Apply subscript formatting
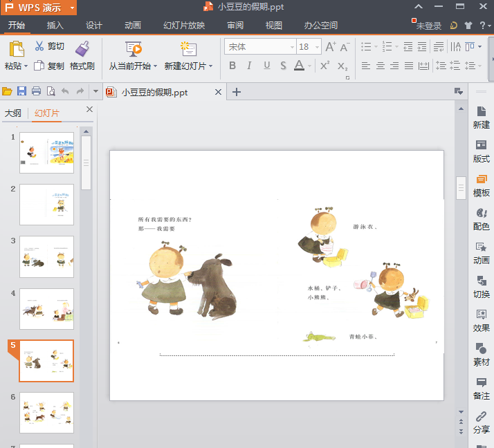Screen dimensions: 494x448 [342, 66]
